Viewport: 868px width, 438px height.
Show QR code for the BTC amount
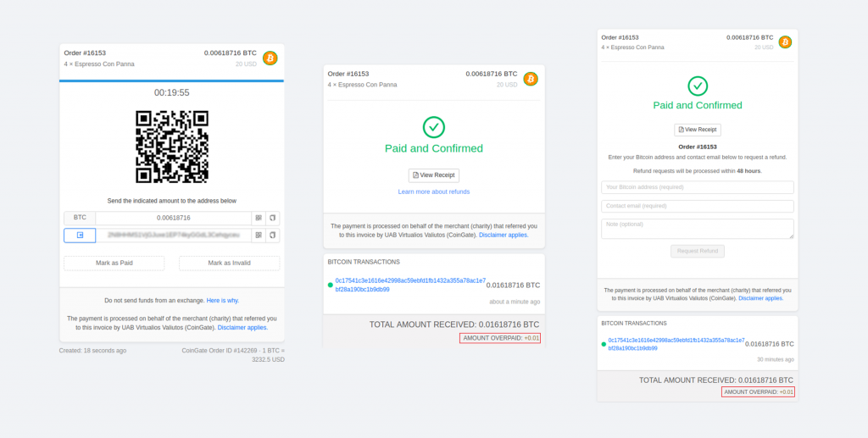point(259,218)
